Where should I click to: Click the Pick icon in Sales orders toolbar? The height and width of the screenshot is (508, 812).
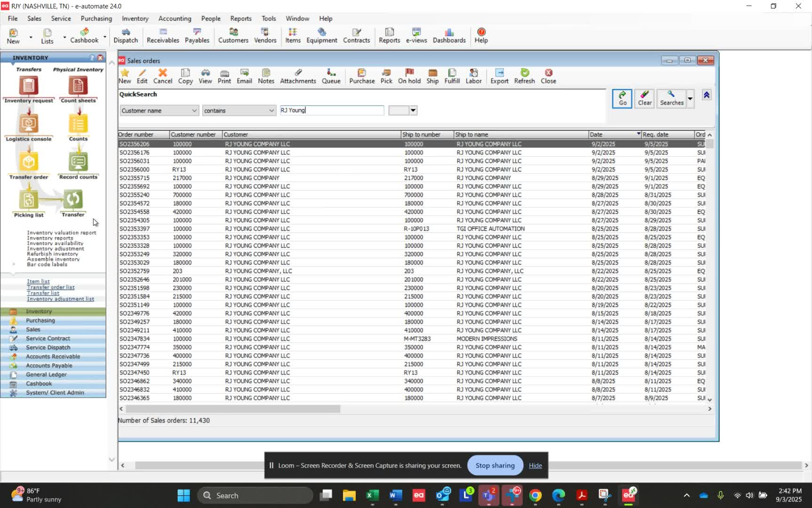386,76
